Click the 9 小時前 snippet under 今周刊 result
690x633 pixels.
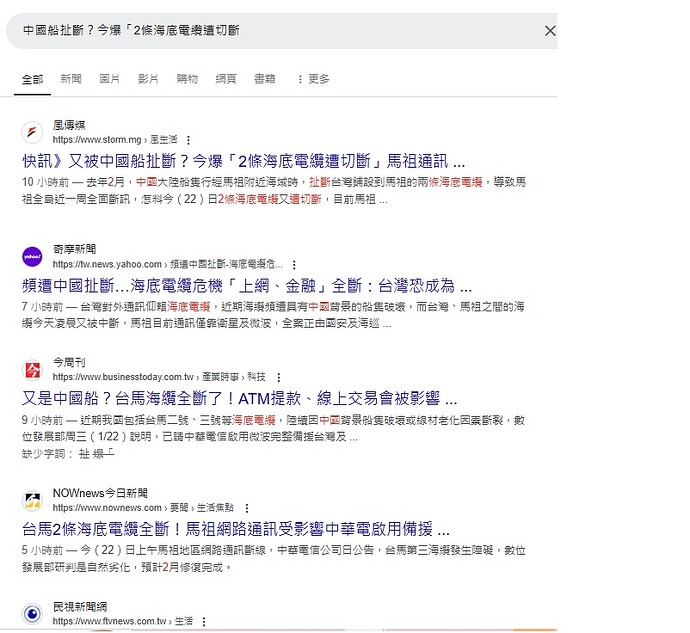[273, 428]
